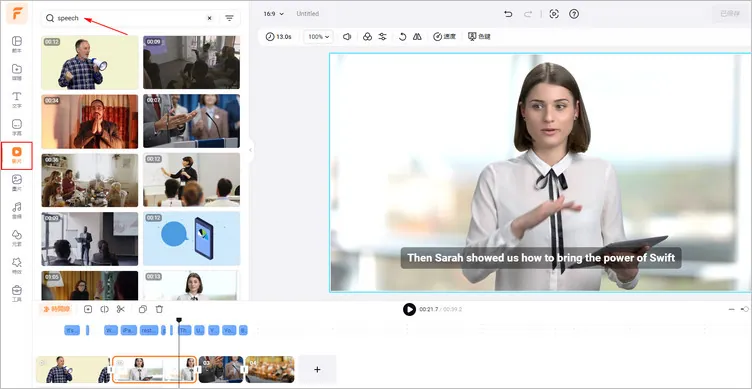Select the podium speaker room thumbnail

coord(90,239)
